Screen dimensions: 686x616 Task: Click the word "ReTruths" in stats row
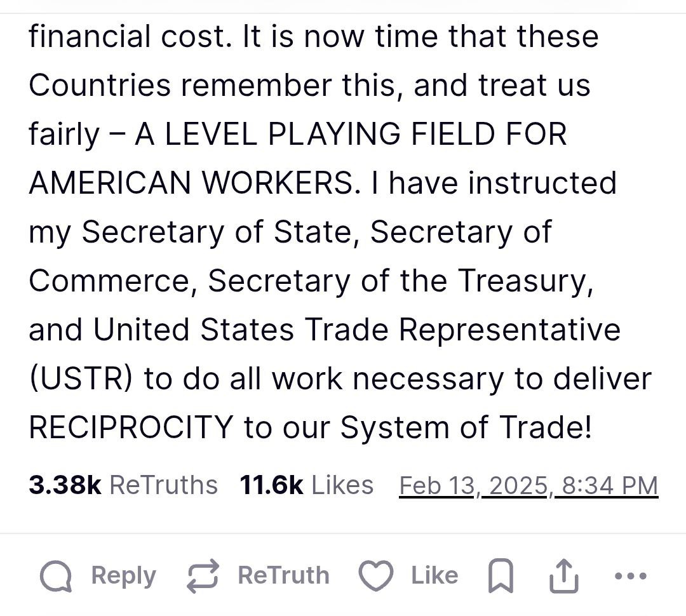[164, 485]
